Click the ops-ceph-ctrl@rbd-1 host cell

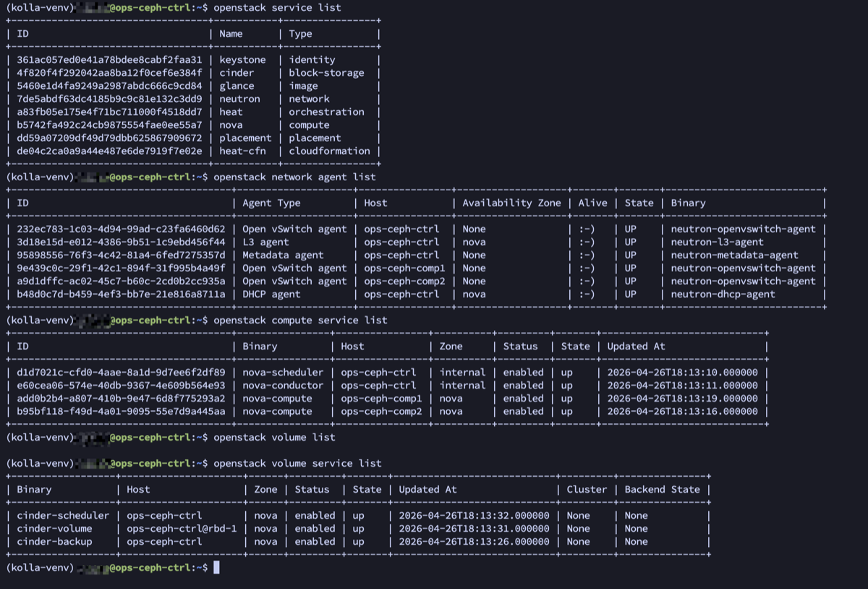(x=182, y=529)
